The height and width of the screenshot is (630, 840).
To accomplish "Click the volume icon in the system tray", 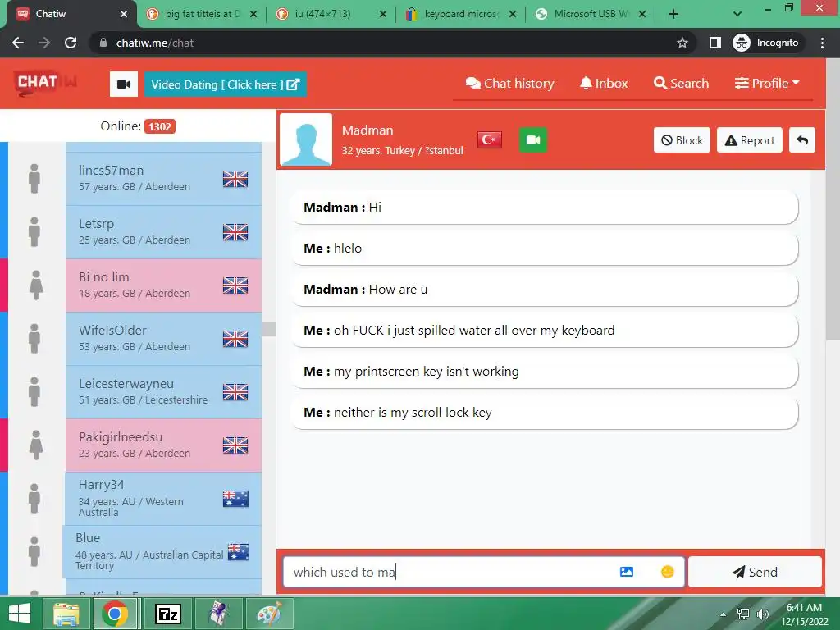I will pyautogui.click(x=763, y=614).
